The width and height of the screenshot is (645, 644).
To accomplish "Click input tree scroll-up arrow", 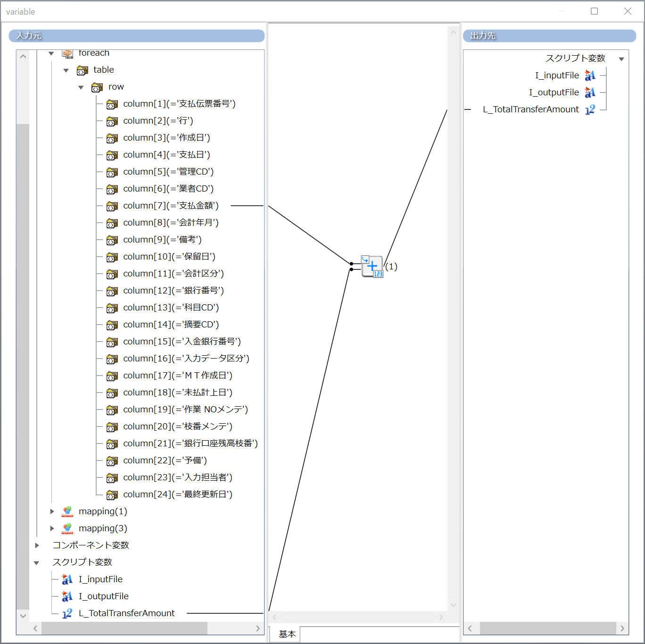I will [23, 56].
